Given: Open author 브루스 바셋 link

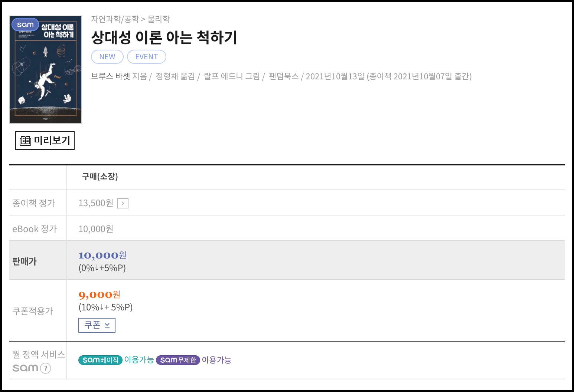Looking at the screenshot, I should (x=111, y=76).
